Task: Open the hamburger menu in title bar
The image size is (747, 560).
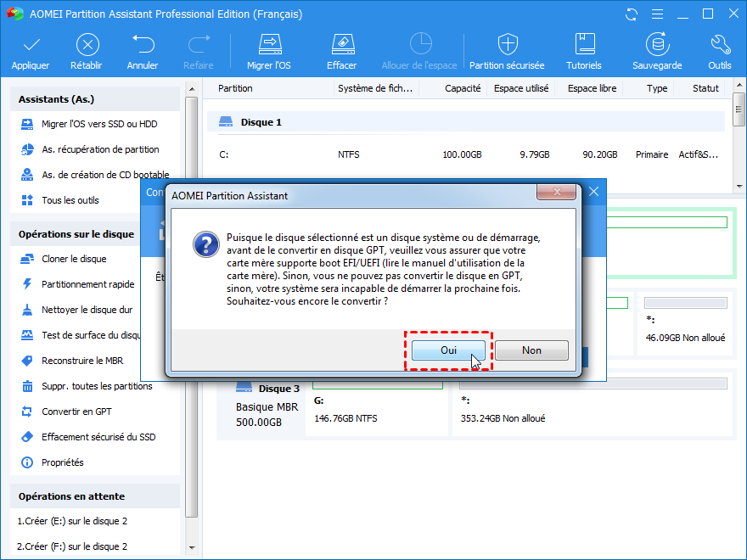Action: [x=657, y=14]
